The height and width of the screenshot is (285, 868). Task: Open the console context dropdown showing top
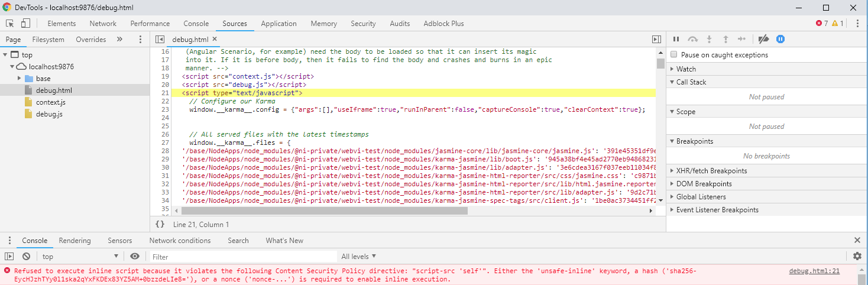pos(81,257)
